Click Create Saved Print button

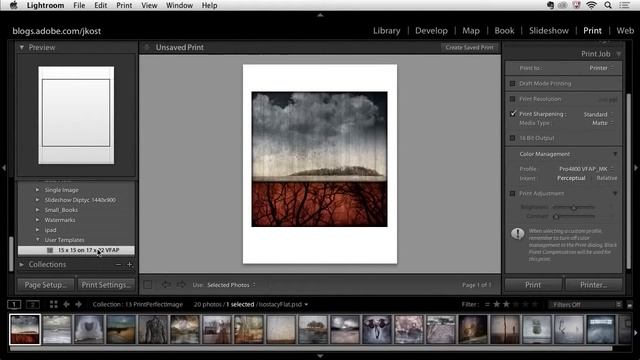pyautogui.click(x=469, y=47)
